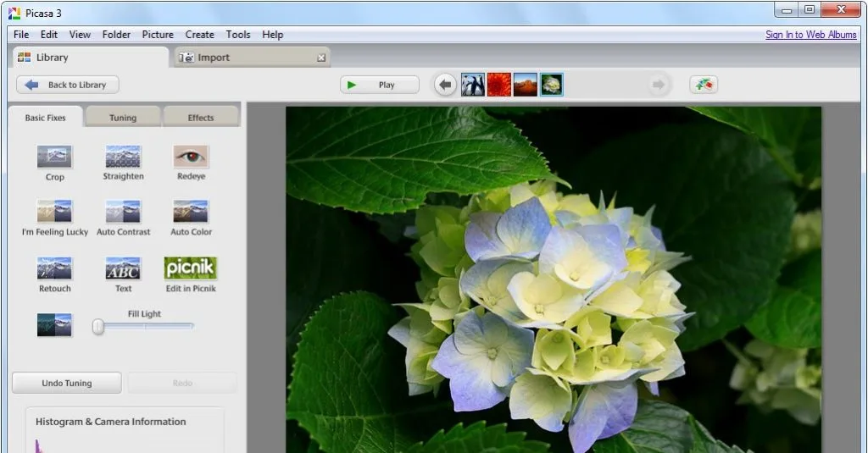Close the Import tab
Image resolution: width=868 pixels, height=453 pixels.
(321, 58)
